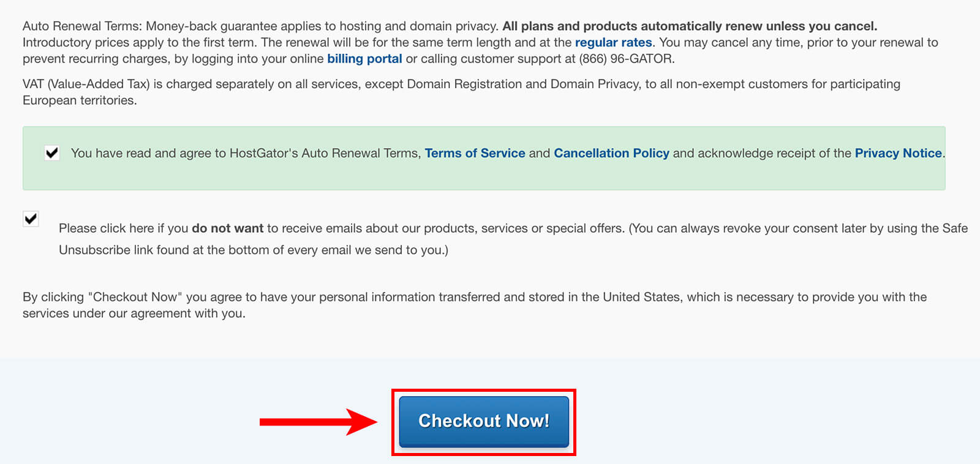Uncheck the HostGator Auto Renewal Terms agreement checkbox
This screenshot has height=464, width=980.
52,153
